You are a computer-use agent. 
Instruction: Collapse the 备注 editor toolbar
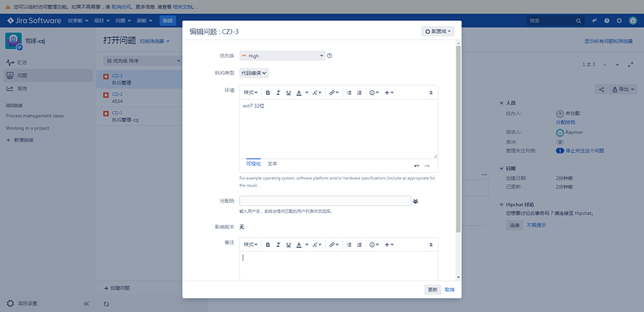[x=431, y=244]
